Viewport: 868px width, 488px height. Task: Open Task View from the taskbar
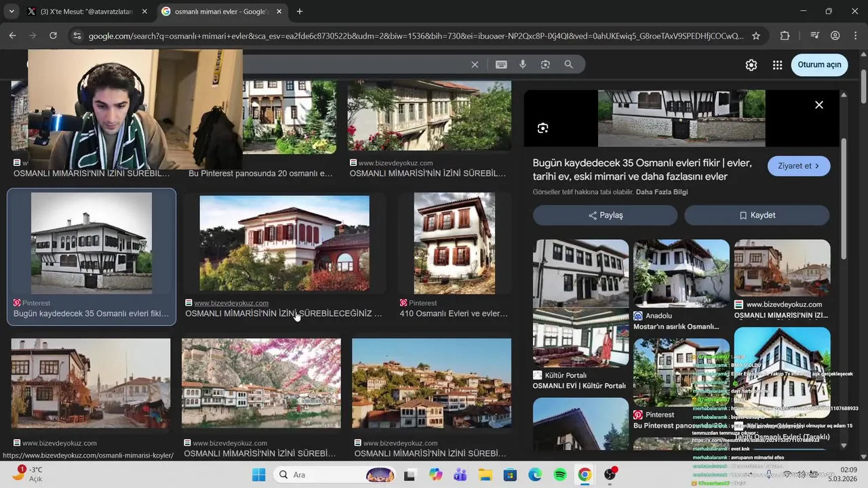tap(409, 474)
